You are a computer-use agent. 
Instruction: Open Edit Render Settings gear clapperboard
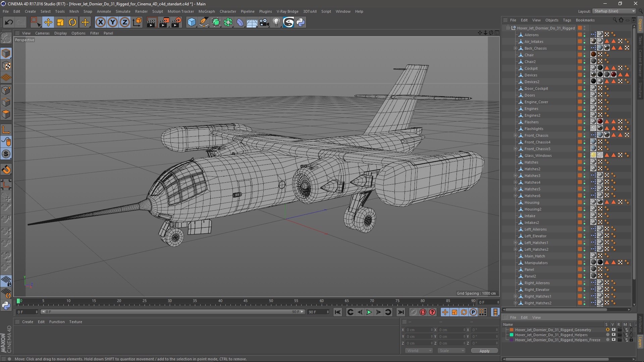click(176, 22)
